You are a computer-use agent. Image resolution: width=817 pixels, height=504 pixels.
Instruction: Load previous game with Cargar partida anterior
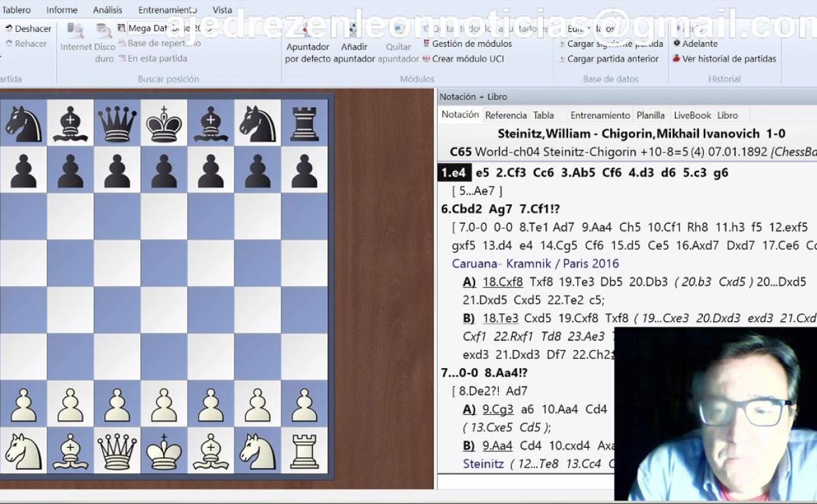[612, 58]
